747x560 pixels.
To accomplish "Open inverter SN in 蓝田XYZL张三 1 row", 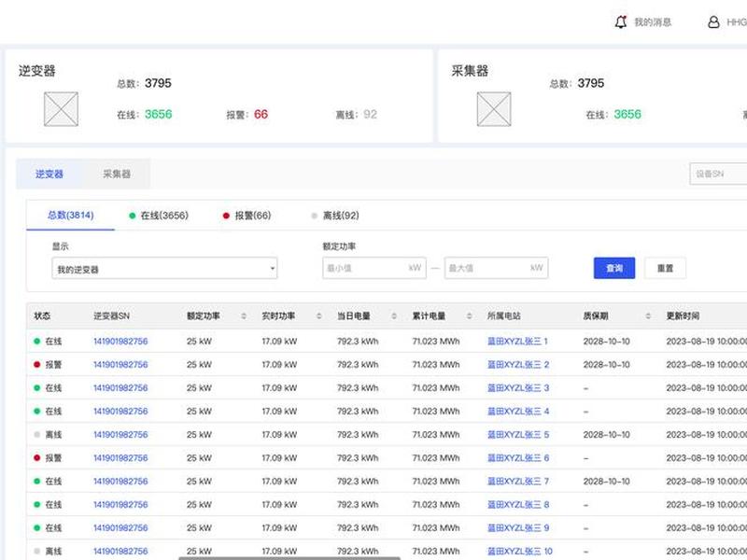I will pos(120,342).
